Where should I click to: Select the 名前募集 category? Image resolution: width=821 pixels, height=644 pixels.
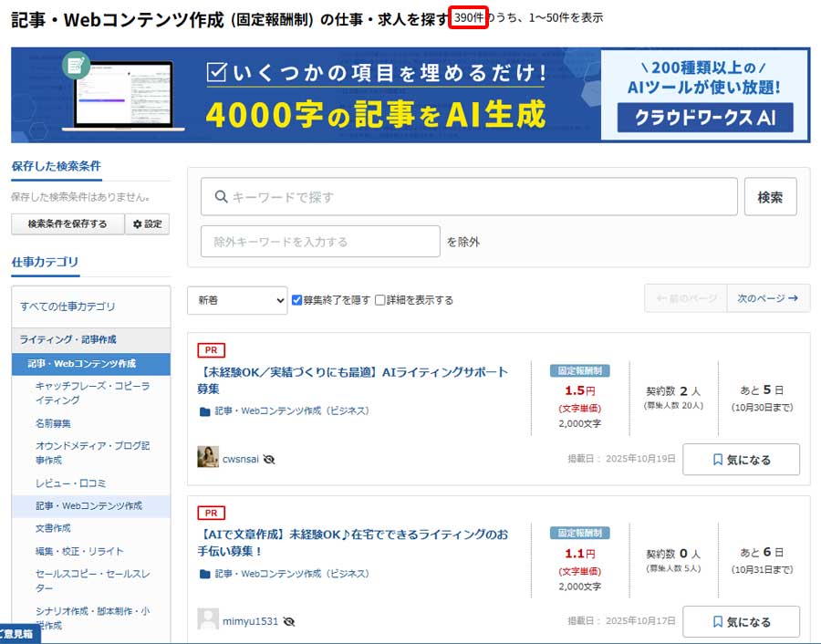[53, 423]
